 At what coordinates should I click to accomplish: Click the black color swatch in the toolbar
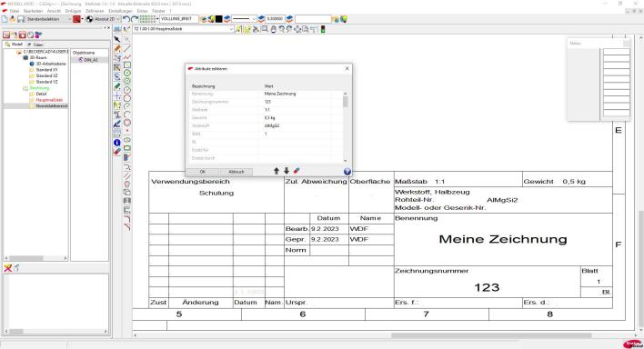(219, 19)
